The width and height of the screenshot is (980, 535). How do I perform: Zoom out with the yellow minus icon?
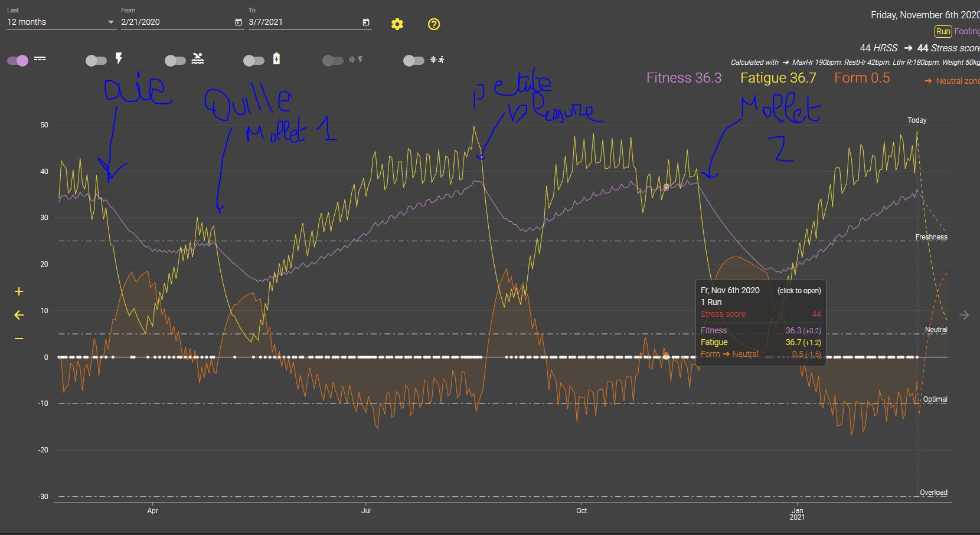[x=19, y=339]
